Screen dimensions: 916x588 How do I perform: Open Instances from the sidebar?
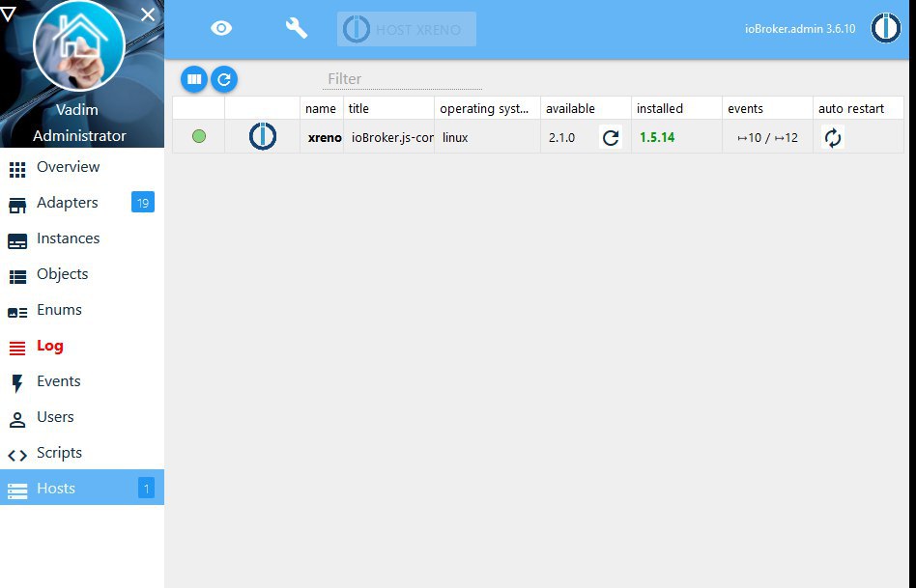(82, 238)
